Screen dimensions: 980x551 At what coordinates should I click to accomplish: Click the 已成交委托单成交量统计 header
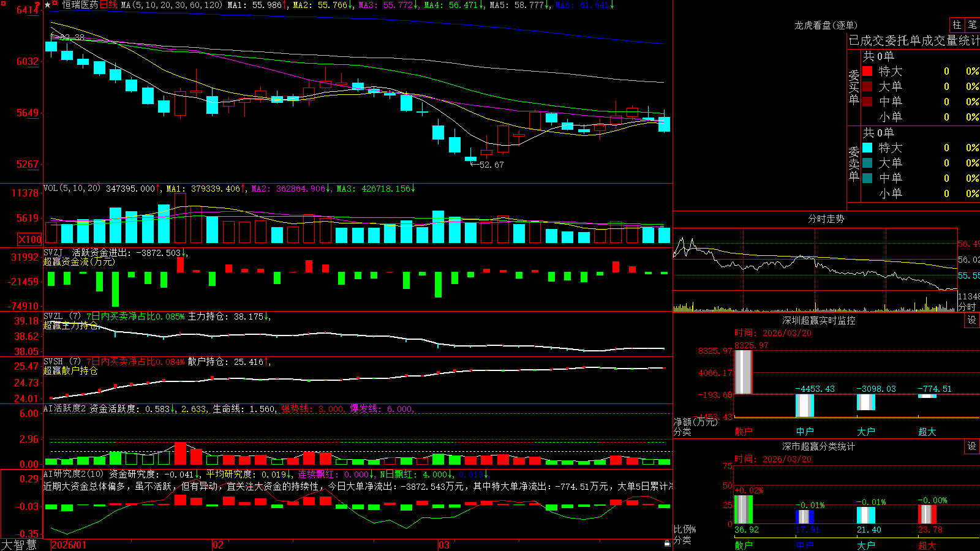point(914,40)
